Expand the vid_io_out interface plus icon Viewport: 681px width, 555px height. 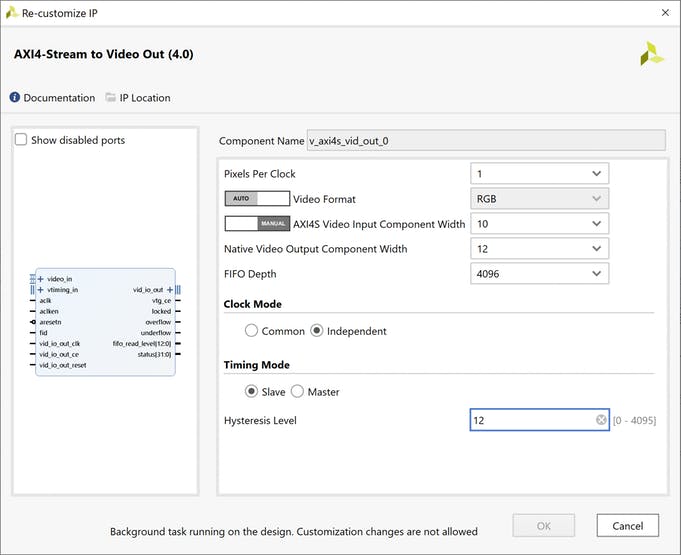point(170,290)
